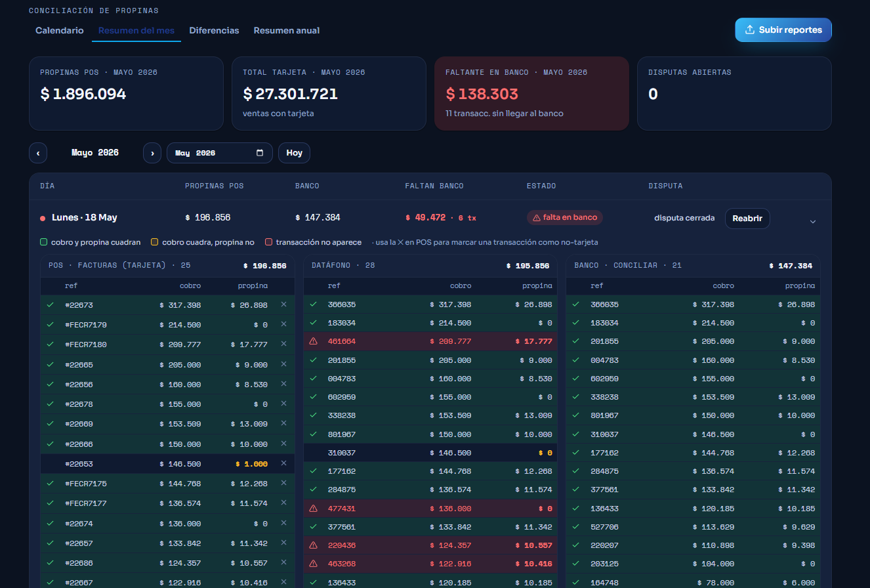Open the Resumen anual tab

(x=287, y=30)
